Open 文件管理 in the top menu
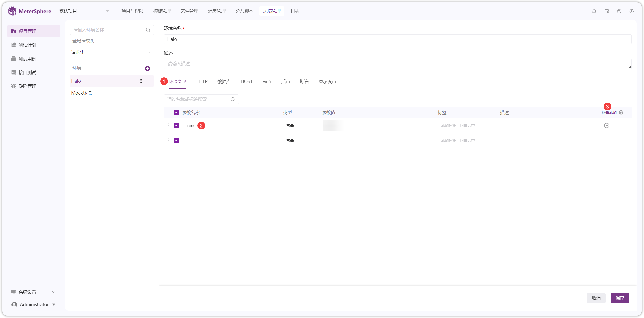The width and height of the screenshot is (644, 318). 189,11
